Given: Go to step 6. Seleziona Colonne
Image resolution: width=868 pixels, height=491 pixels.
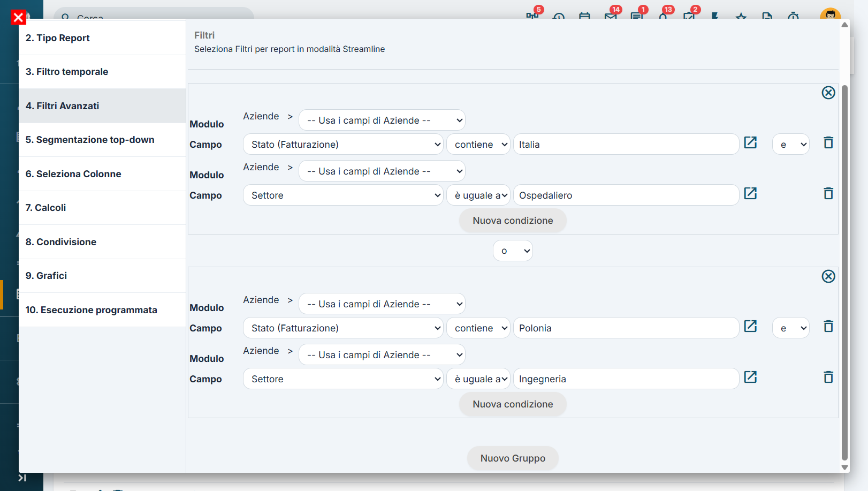Looking at the screenshot, I should coord(102,174).
